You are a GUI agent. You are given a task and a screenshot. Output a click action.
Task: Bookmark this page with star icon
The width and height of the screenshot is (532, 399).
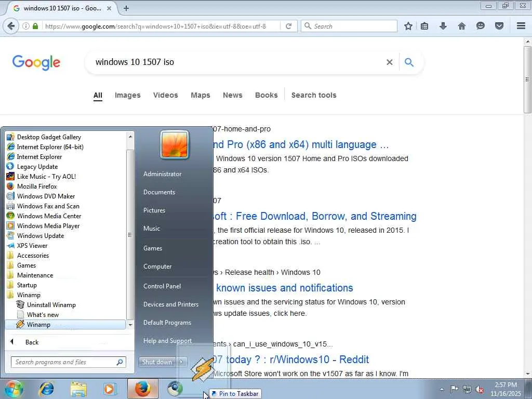pos(408,26)
